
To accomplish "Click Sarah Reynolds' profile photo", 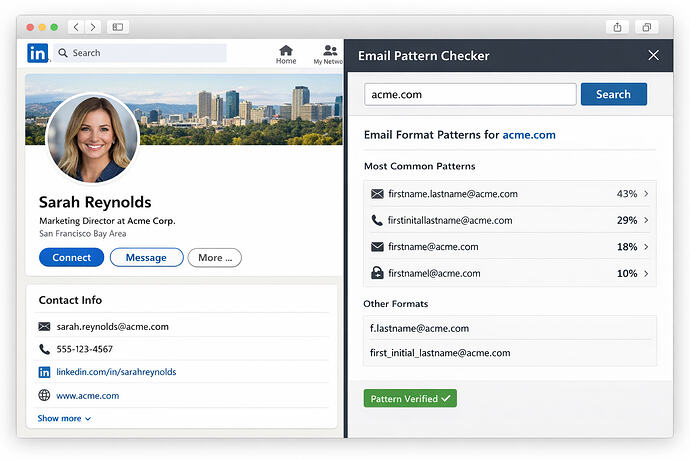I will 92,139.
